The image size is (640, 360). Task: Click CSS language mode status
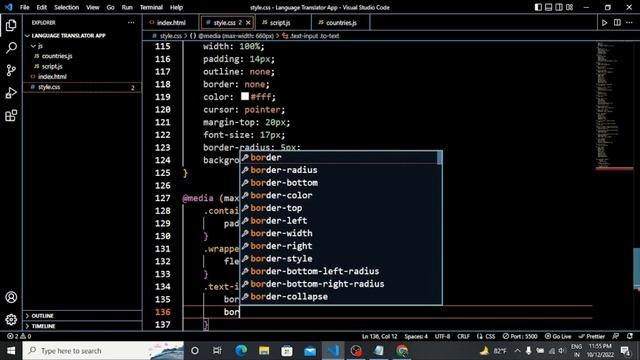(x=490, y=336)
